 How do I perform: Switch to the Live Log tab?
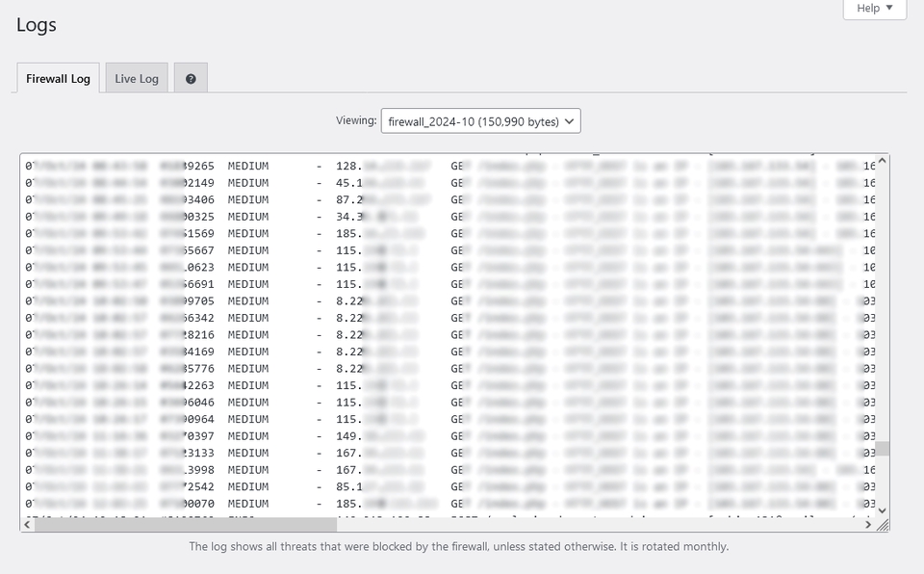(x=137, y=78)
